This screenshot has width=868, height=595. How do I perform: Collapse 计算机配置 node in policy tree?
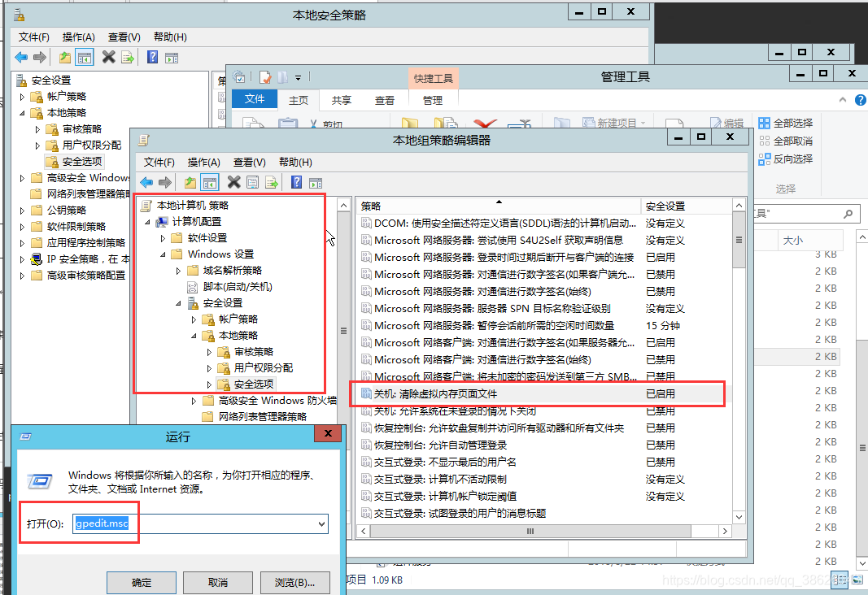pos(147,222)
